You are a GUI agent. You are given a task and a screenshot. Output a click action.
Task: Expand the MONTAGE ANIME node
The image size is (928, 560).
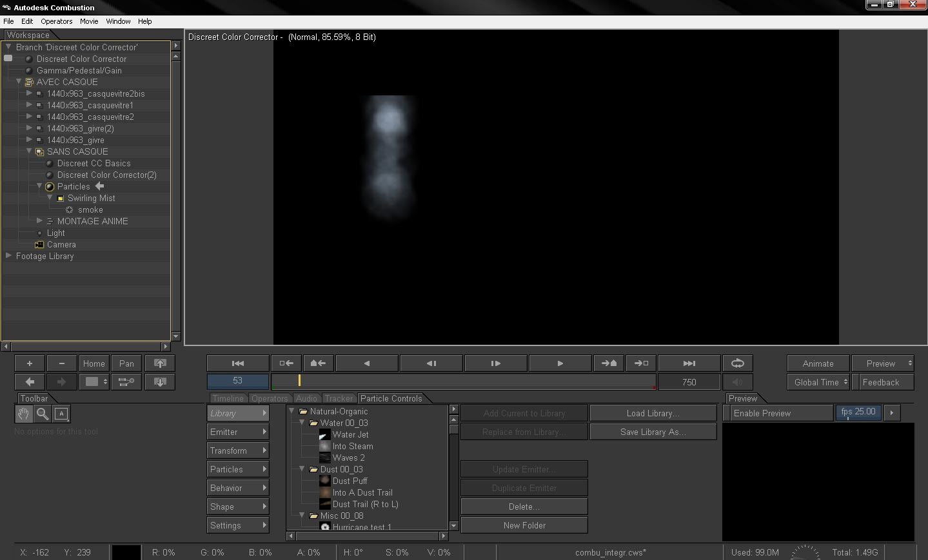pyautogui.click(x=39, y=221)
